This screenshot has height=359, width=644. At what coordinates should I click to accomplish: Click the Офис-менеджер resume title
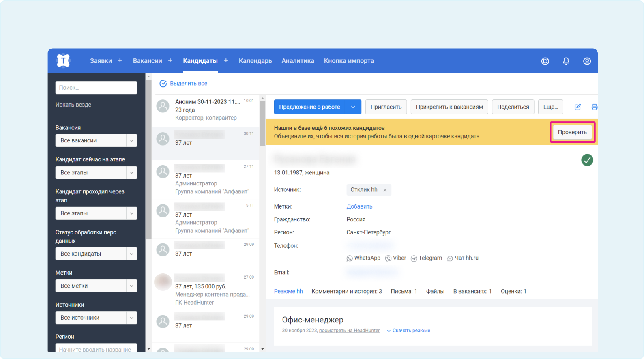point(313,320)
